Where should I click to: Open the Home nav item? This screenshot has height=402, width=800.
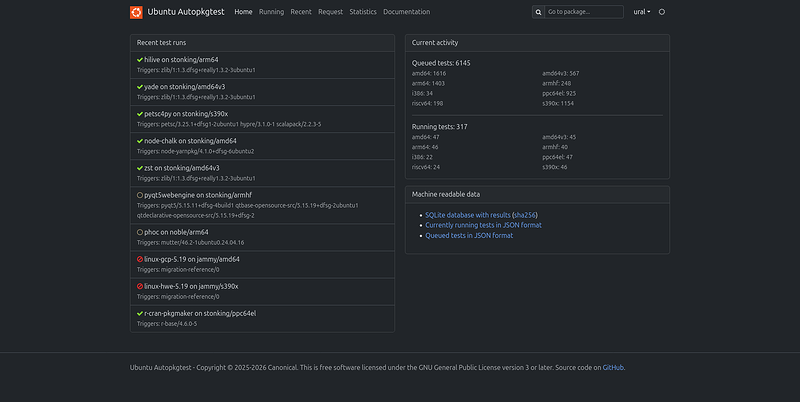point(243,12)
